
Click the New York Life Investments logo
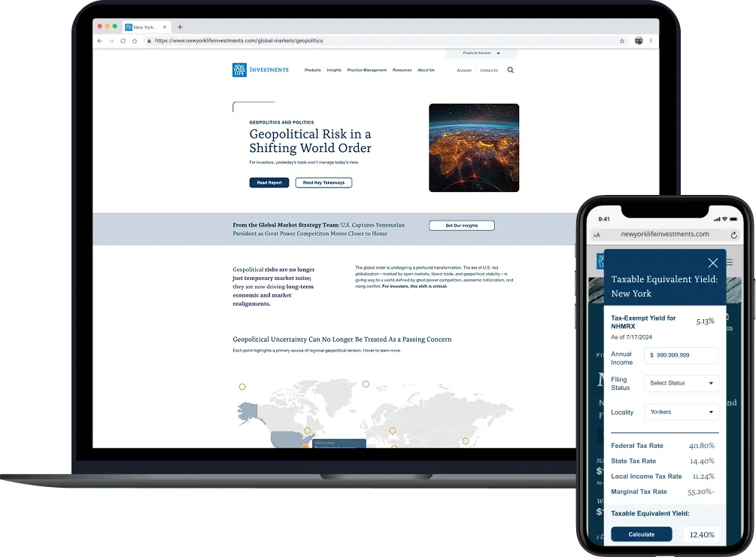[260, 70]
